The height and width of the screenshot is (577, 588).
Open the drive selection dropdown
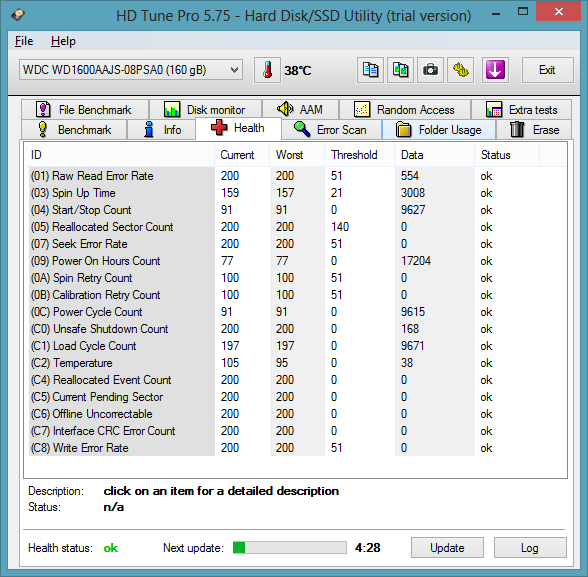pos(131,70)
